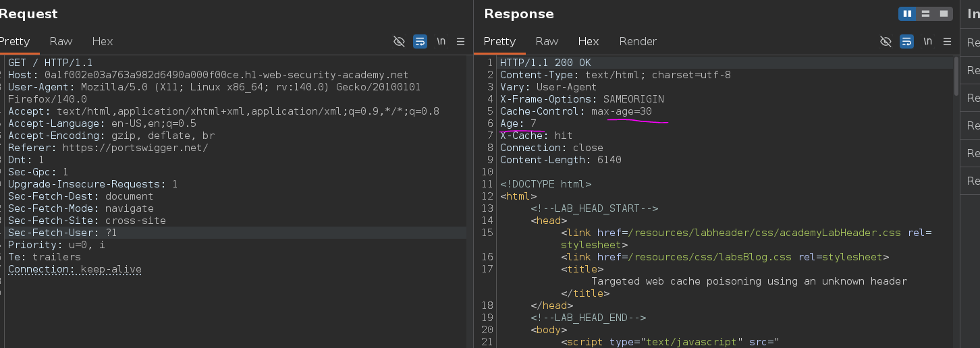Click the Connection: close response line
Image resolution: width=980 pixels, height=348 pixels.
coord(551,148)
